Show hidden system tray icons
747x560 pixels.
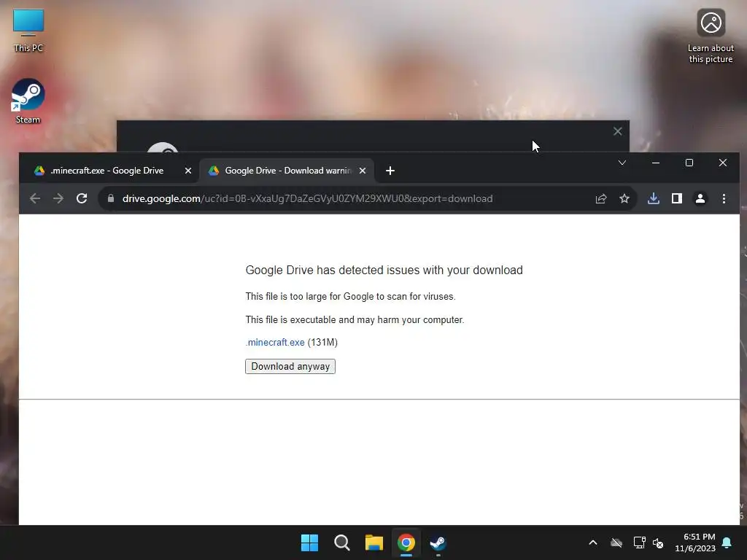[593, 542]
